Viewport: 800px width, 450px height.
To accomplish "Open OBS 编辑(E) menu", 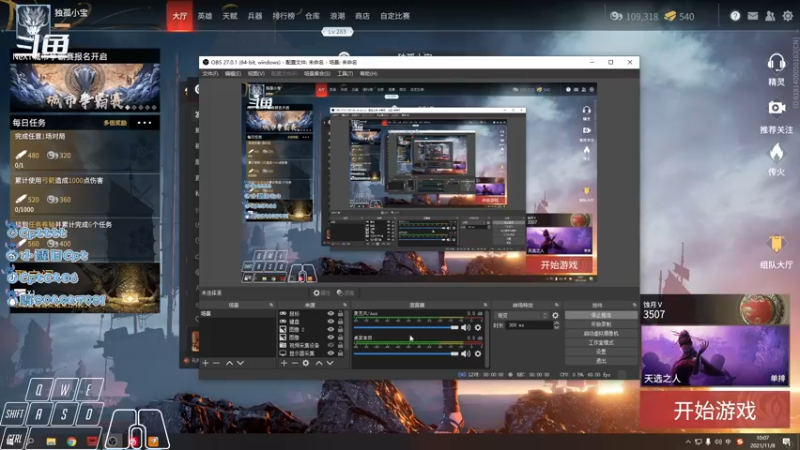I will 233,73.
